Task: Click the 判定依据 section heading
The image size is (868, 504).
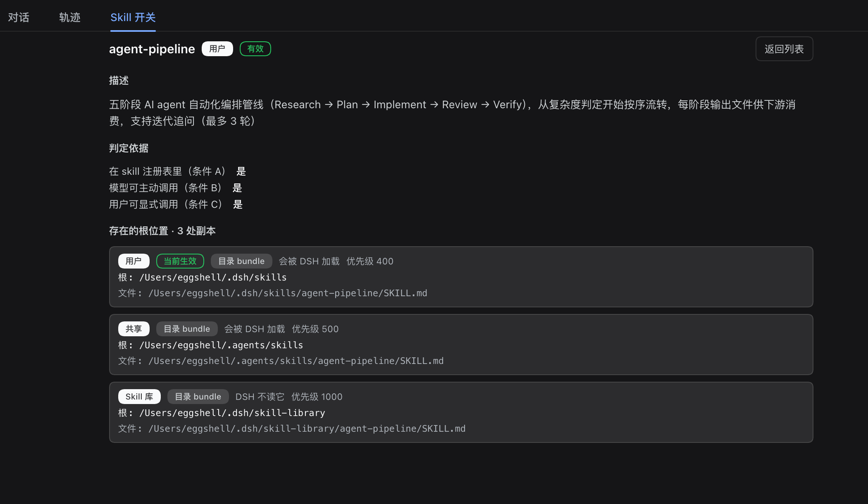Action: tap(129, 148)
